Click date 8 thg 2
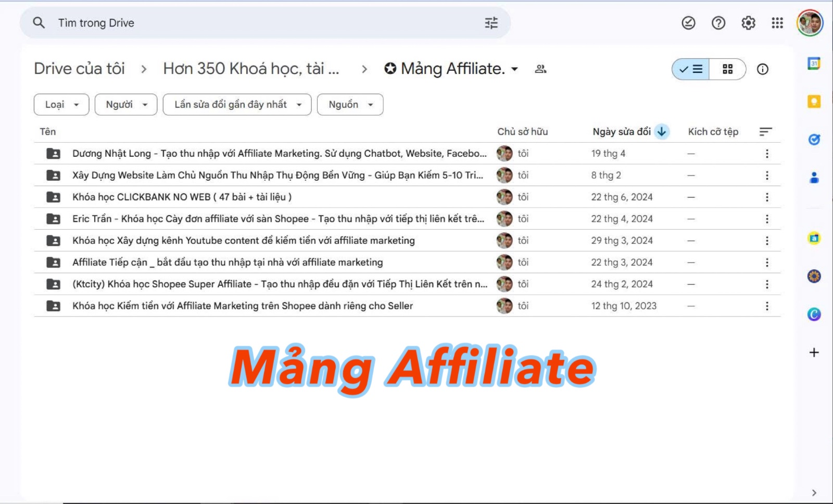 coord(606,175)
